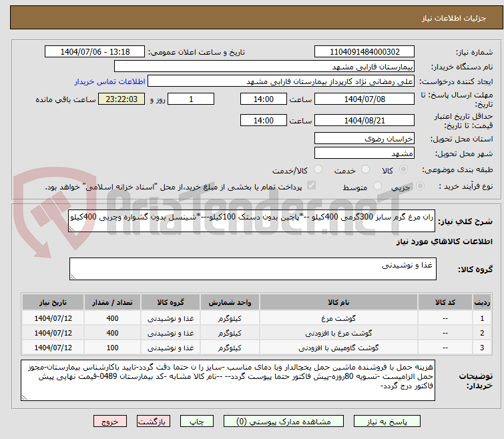Click the announcement date field 1404/07/06 - 13:18
The height and width of the screenshot is (439, 504).
(95, 51)
